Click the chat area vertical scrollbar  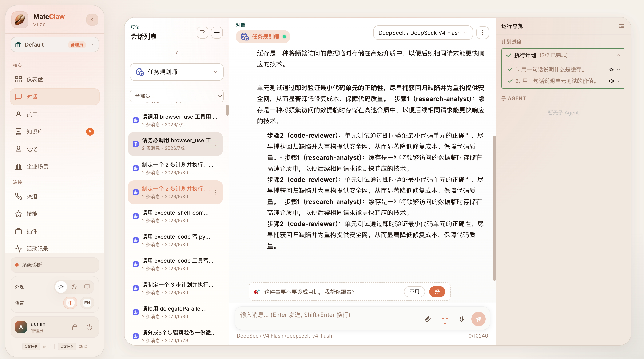(x=494, y=208)
